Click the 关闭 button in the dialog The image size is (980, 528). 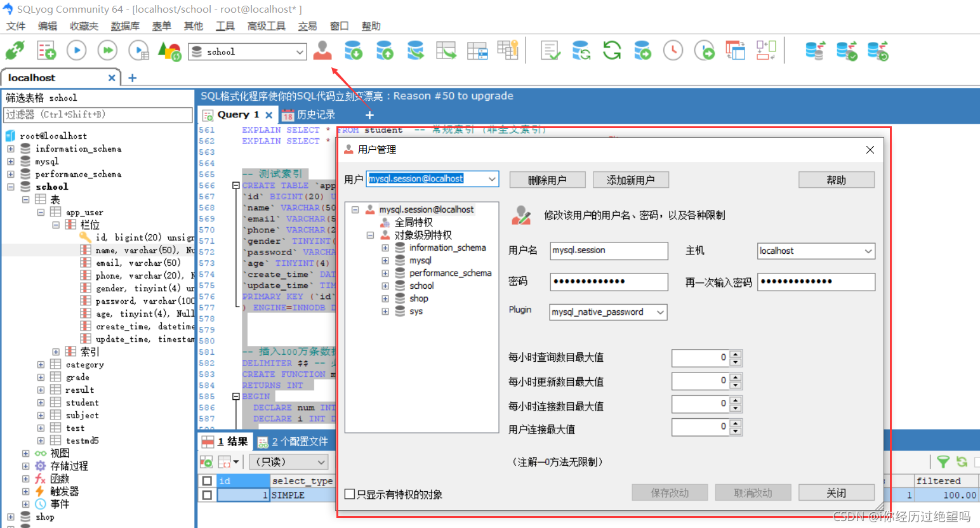(837, 492)
